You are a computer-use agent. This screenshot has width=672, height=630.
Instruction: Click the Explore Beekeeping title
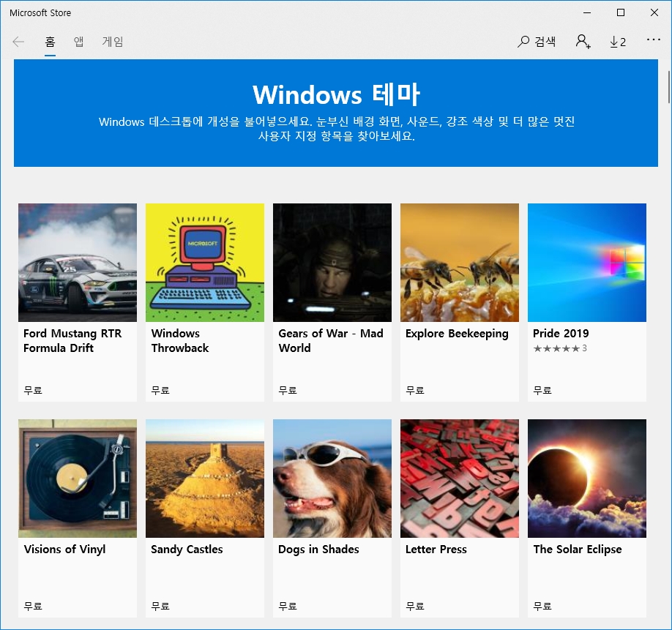pyautogui.click(x=457, y=334)
